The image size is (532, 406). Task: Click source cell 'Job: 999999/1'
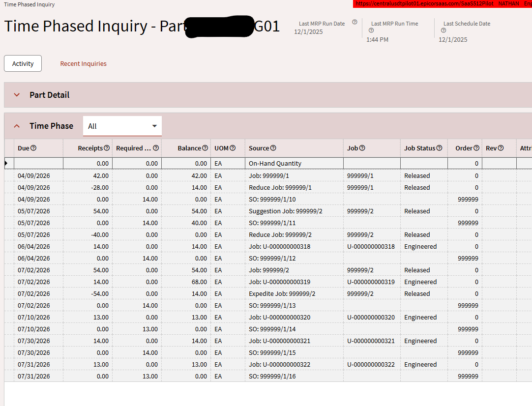tap(294, 175)
